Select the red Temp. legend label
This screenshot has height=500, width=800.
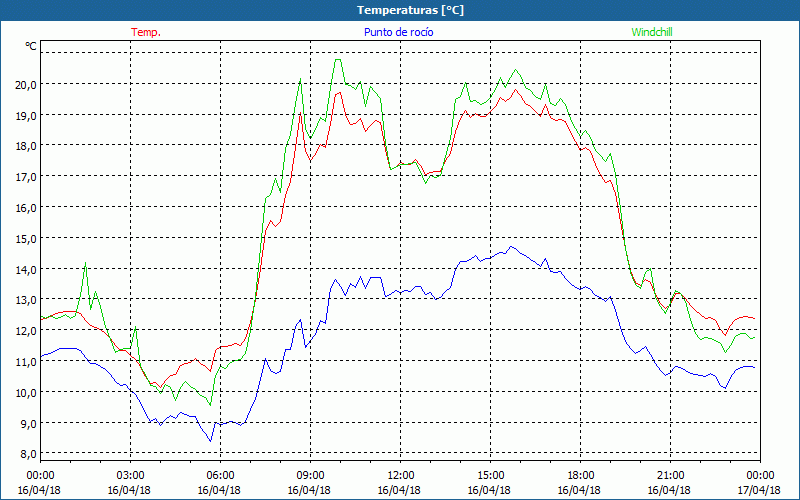pos(146,32)
